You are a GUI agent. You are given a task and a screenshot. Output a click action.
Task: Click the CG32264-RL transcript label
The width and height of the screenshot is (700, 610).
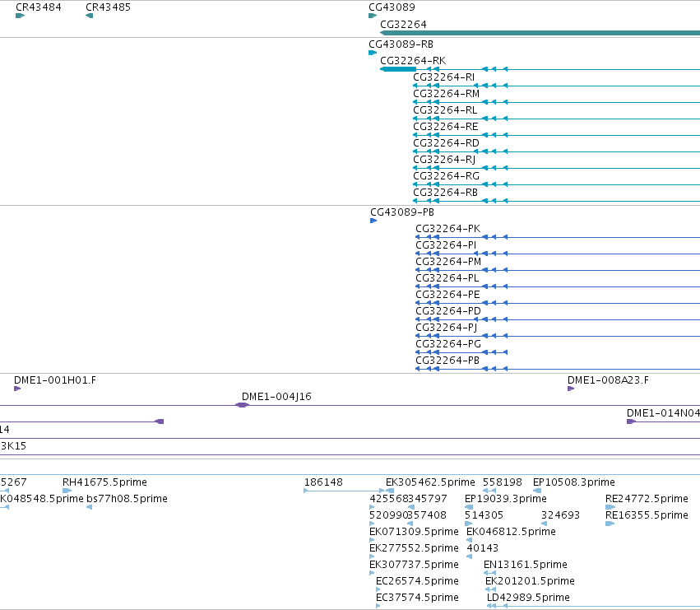tap(445, 110)
